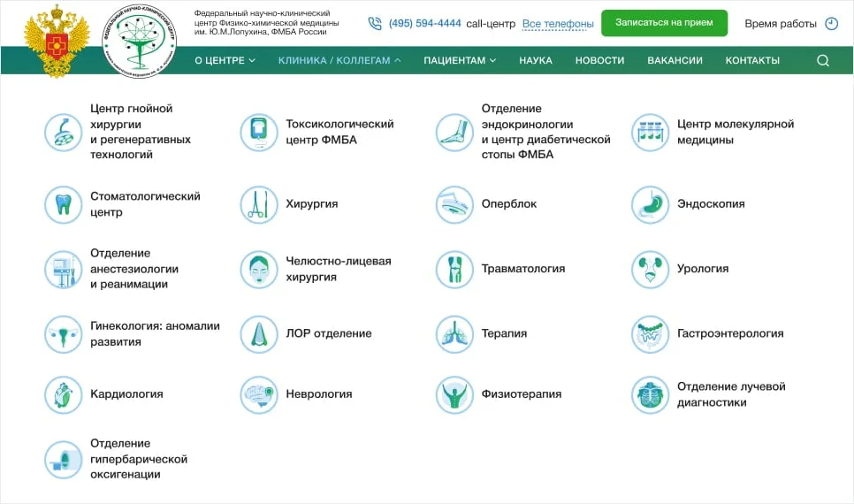
Task: Click the Хирургия scissors icon
Action: [x=258, y=205]
